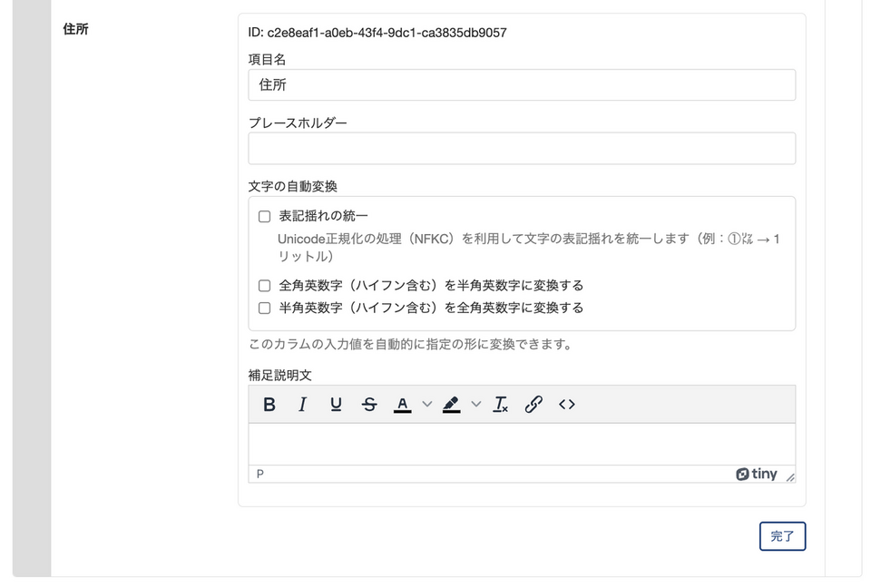This screenshot has width=871, height=588.
Task: Check 半角英数字を全角英数字に変換する option
Action: point(265,309)
